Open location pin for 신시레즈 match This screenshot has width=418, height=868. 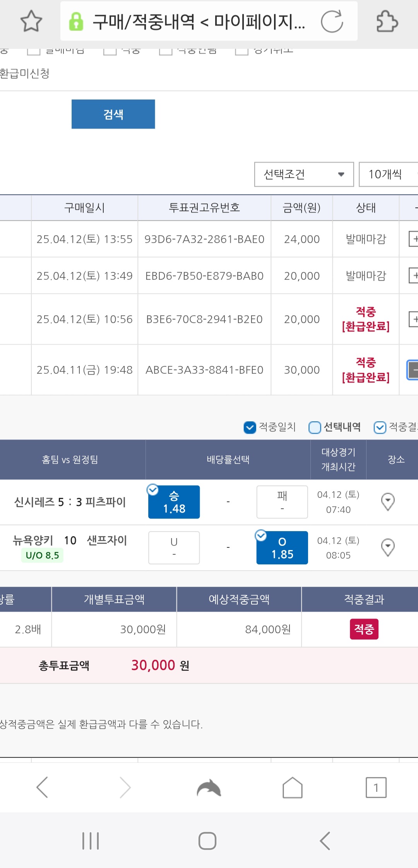point(388,502)
